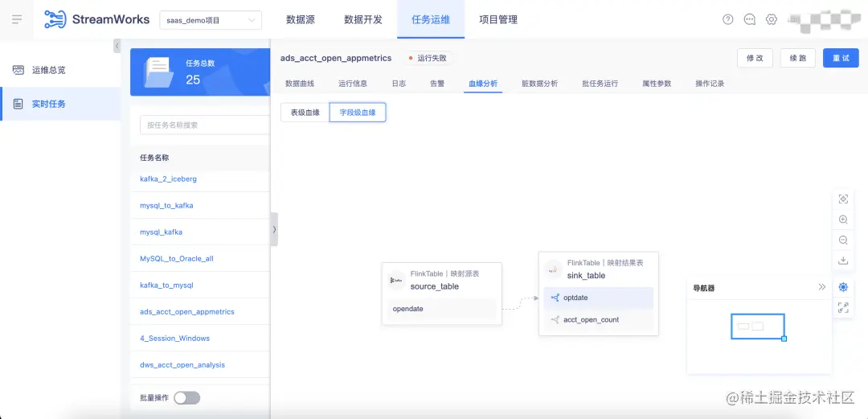Click the Kafka source_table icon
Image resolution: width=868 pixels, height=419 pixels.
pos(396,280)
